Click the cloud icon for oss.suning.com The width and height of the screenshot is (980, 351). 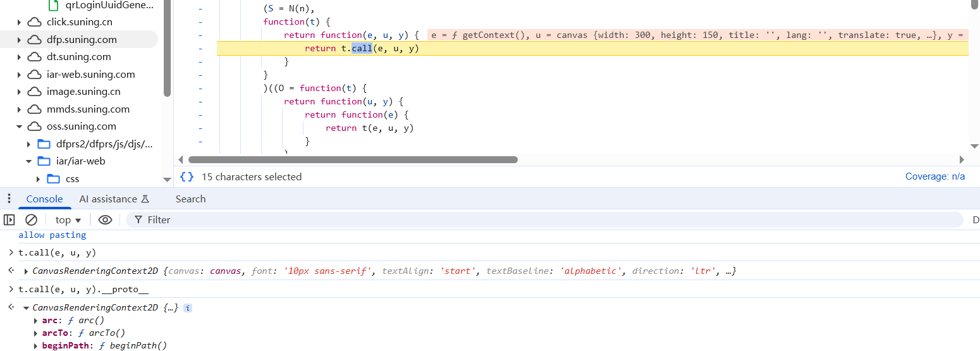click(34, 126)
